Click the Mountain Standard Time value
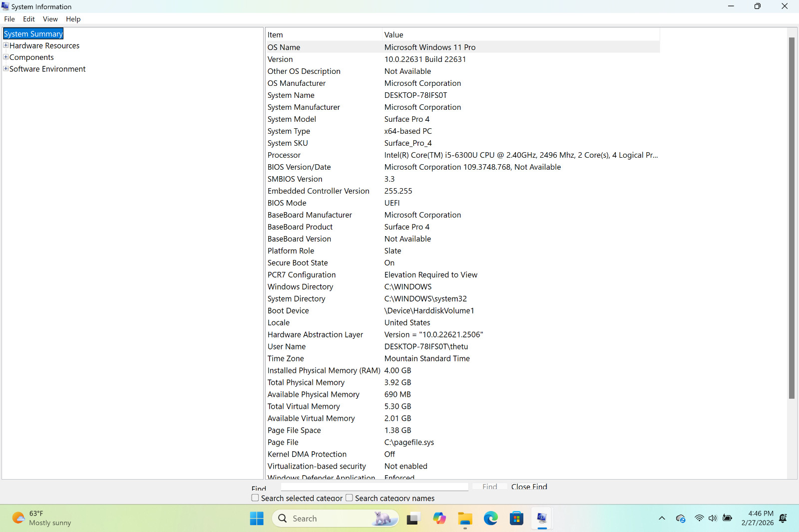 point(427,359)
